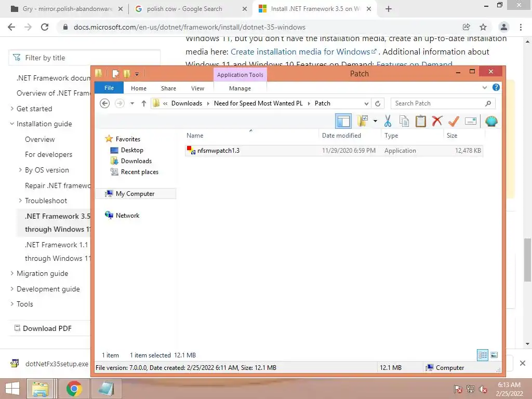Image resolution: width=532 pixels, height=399 pixels.
Task: Refresh the Patch folder view
Action: 378,103
